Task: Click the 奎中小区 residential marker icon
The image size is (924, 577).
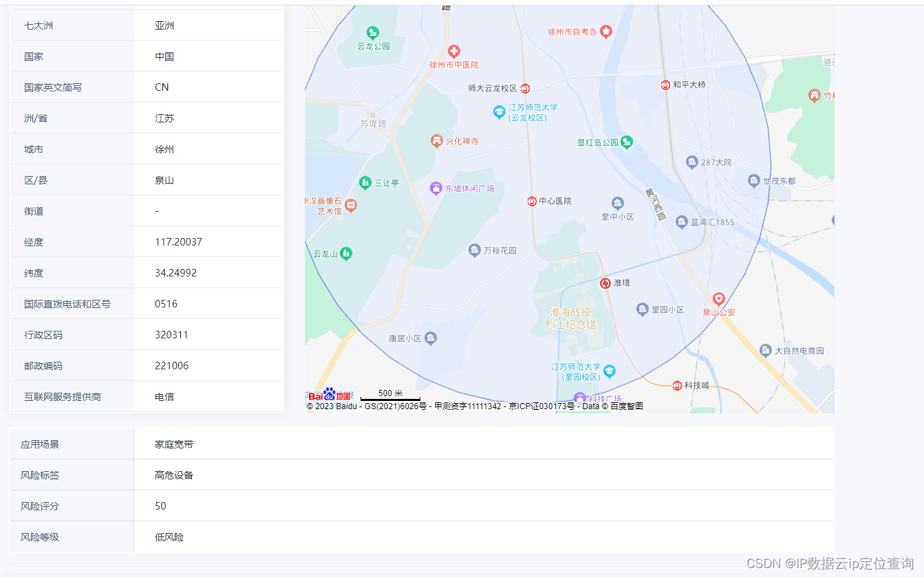Action: click(618, 203)
